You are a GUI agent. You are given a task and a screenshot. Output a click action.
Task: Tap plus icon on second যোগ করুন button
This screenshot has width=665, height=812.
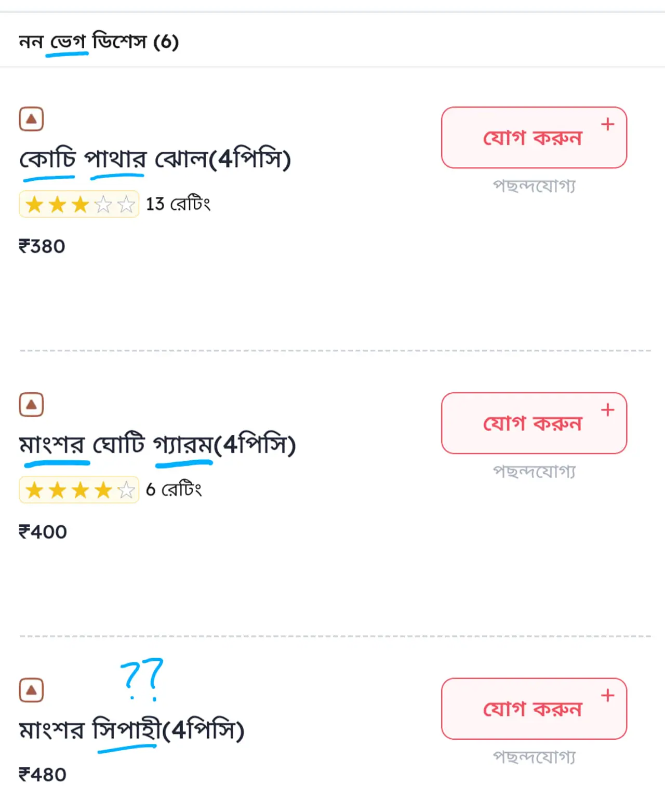point(607,410)
